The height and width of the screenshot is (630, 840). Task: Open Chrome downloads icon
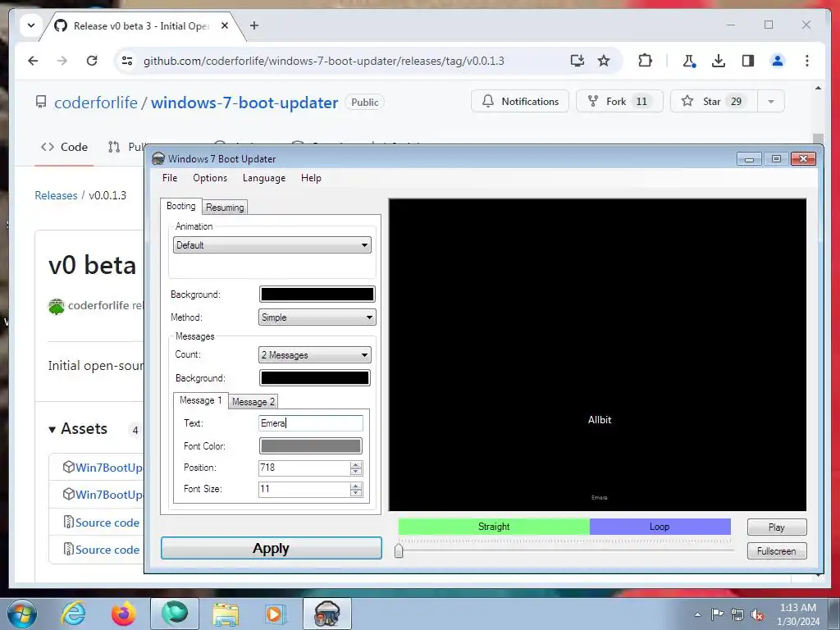(719, 61)
